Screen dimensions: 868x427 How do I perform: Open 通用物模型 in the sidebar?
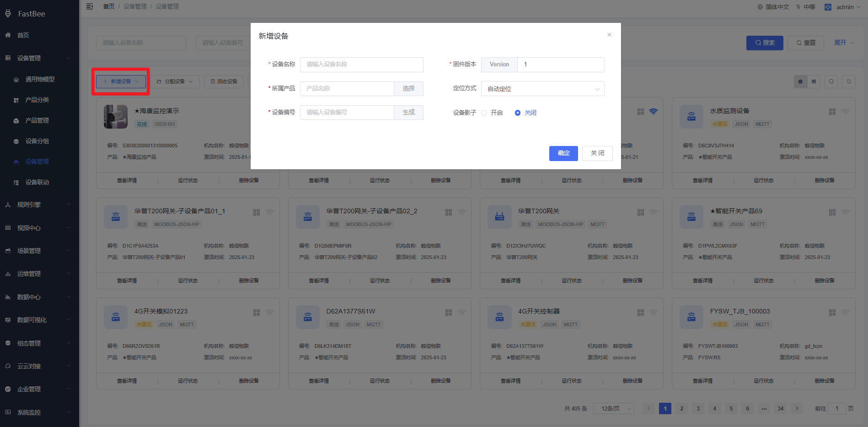40,79
